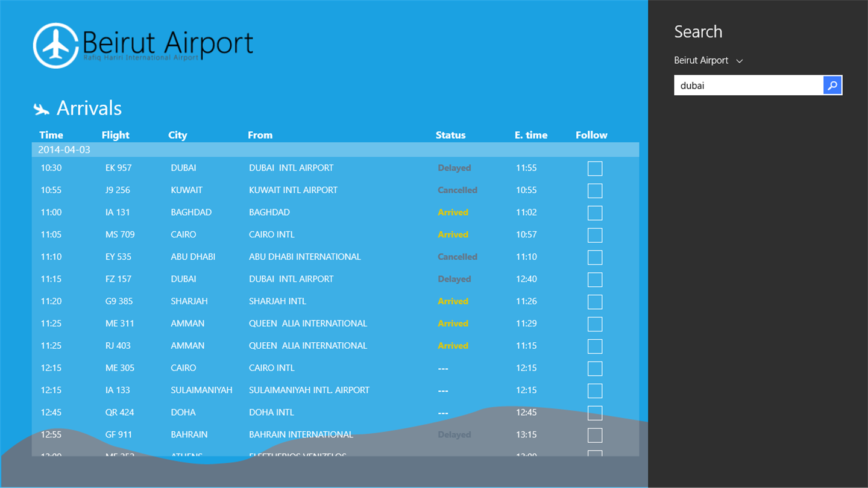Click the Status column header
Screen dimensions: 868x488
point(450,135)
